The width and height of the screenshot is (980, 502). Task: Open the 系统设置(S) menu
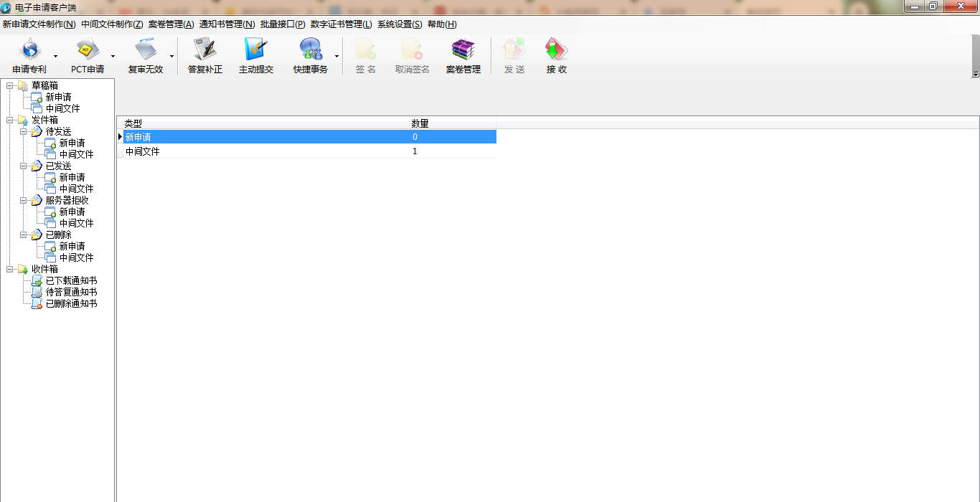[400, 24]
